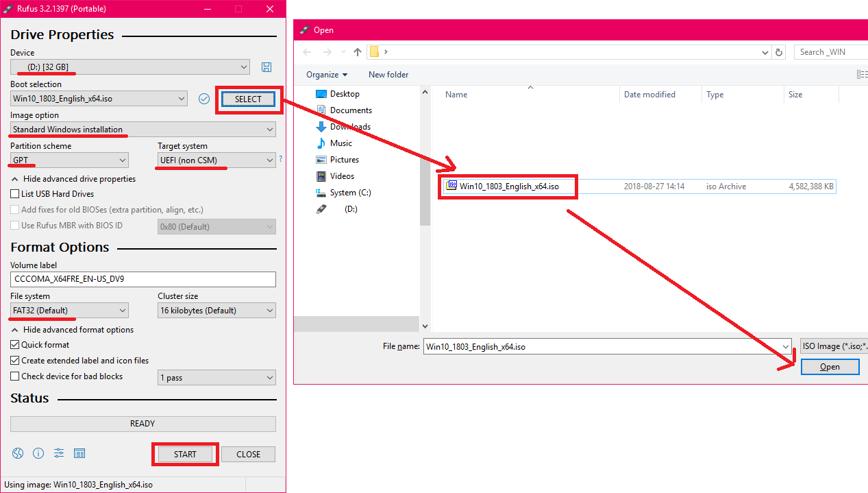Open the Device dropdown
The image size is (868, 493).
click(x=130, y=67)
